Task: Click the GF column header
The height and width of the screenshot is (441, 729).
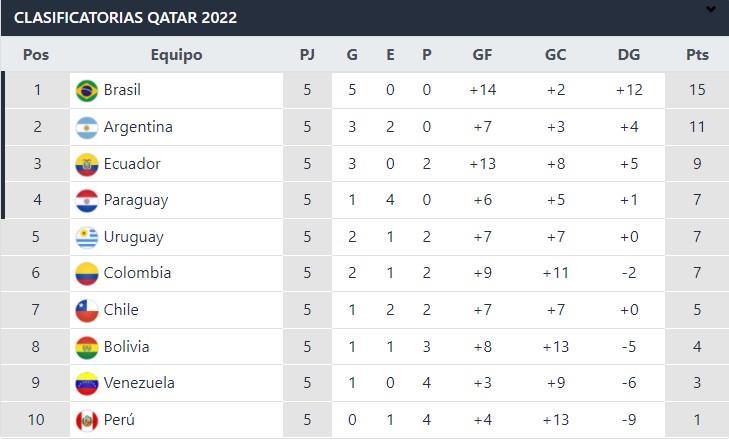Action: (x=482, y=55)
